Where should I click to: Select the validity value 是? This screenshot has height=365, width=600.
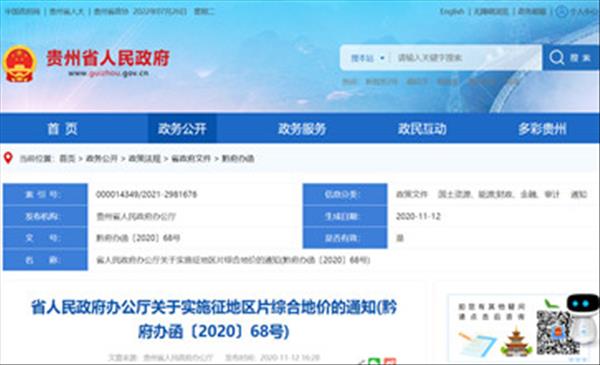point(400,238)
